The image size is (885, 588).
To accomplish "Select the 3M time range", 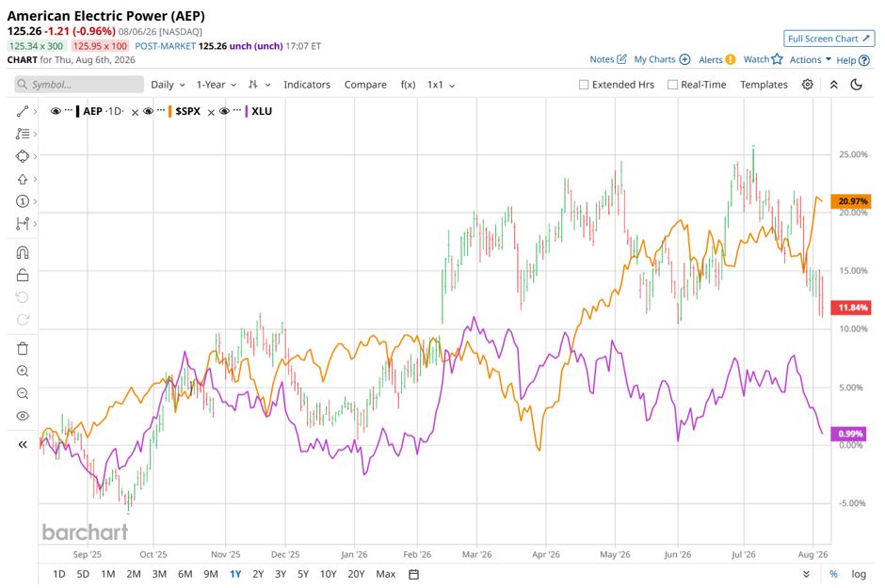I will click(159, 574).
